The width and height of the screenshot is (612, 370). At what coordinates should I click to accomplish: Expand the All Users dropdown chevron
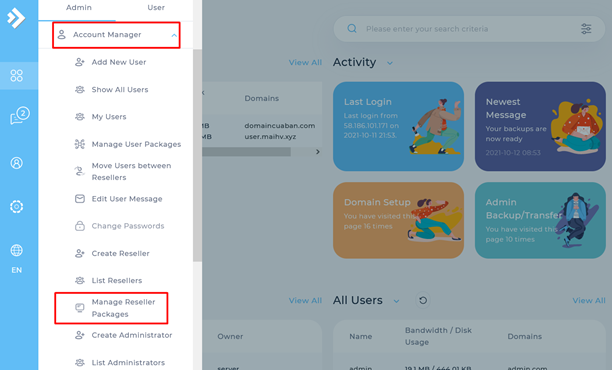[396, 301]
